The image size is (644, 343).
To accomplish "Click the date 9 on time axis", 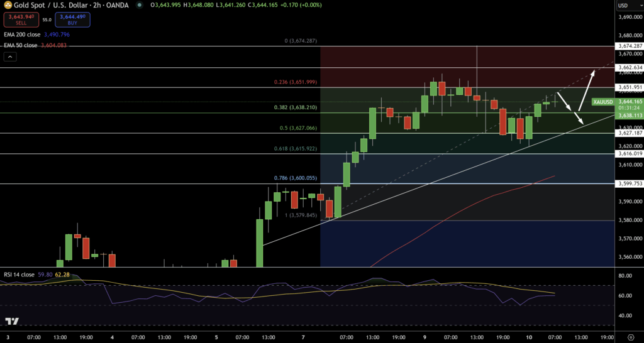I will [x=424, y=337].
